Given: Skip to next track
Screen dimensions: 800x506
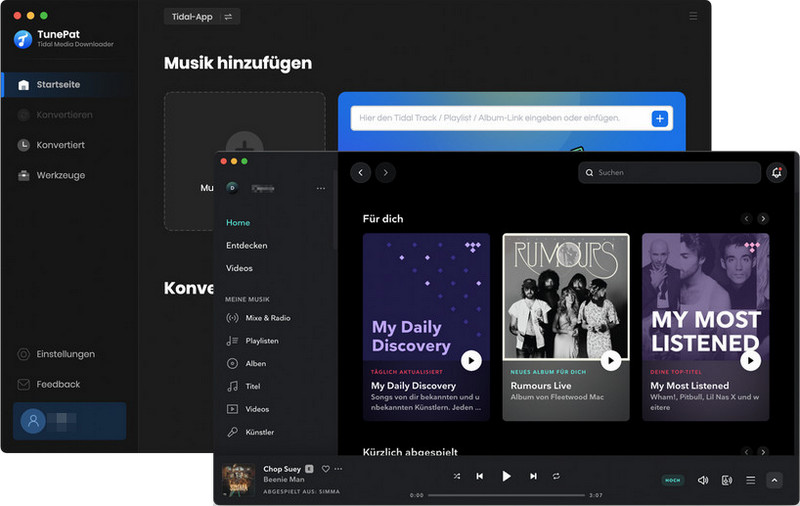Looking at the screenshot, I should tap(533, 476).
